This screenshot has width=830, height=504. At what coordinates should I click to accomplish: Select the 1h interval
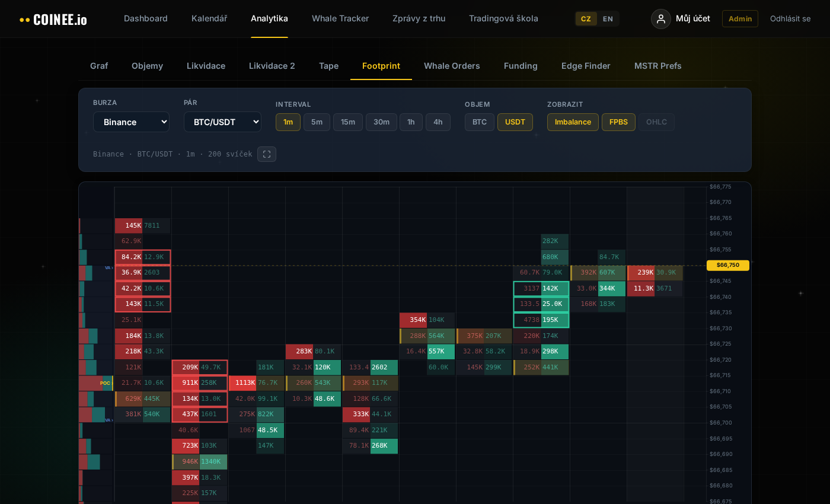pyautogui.click(x=411, y=122)
